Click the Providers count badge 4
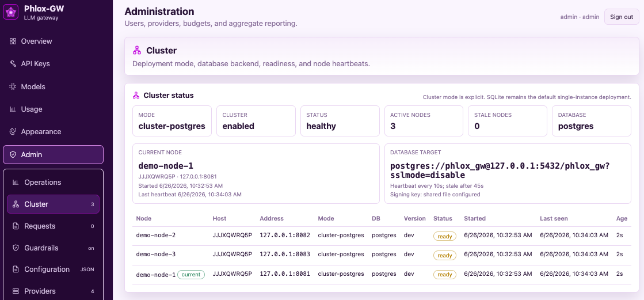Screen dimensions: 644x300 click(93, 291)
